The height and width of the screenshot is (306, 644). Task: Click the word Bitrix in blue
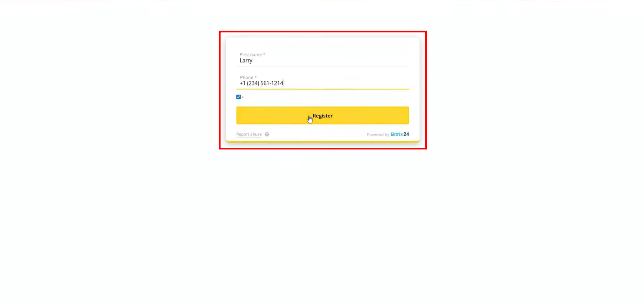pyautogui.click(x=396, y=134)
